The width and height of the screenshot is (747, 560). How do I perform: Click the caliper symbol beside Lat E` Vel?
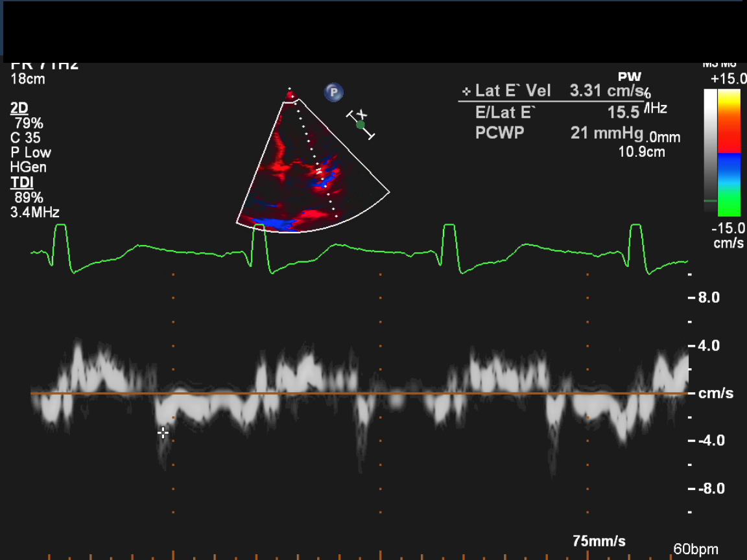tap(466, 91)
